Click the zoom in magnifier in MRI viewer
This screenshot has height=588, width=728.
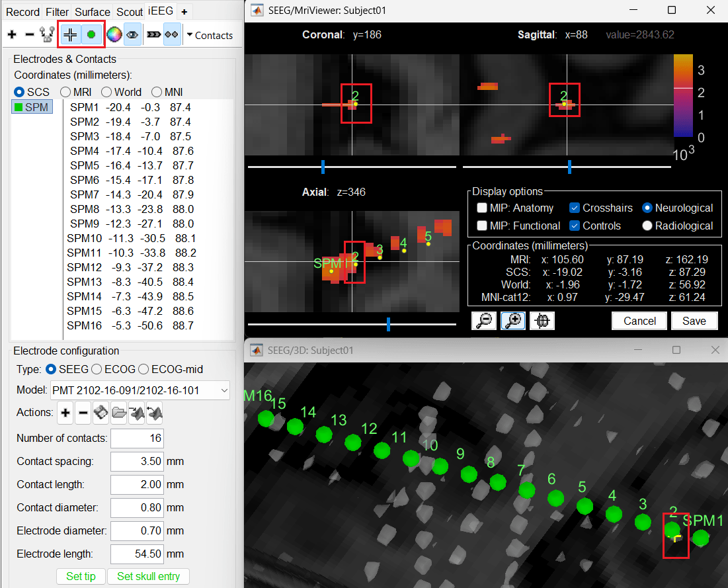[x=513, y=321]
